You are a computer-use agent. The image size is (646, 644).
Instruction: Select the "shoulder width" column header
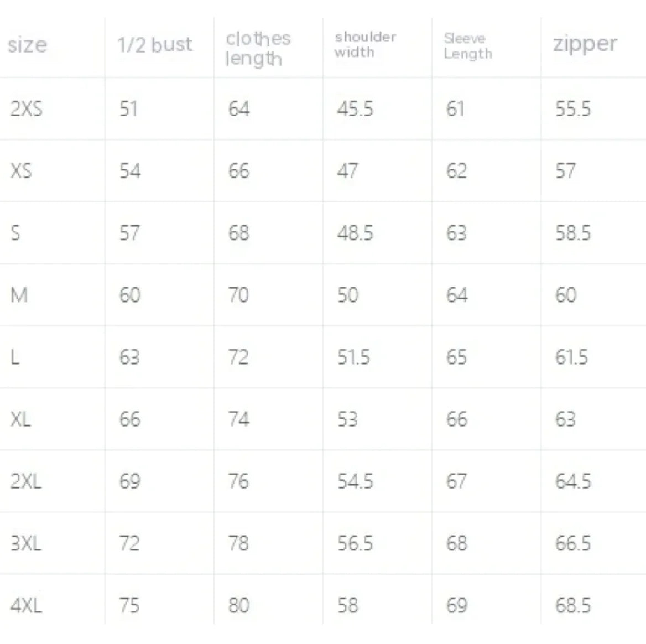365,45
